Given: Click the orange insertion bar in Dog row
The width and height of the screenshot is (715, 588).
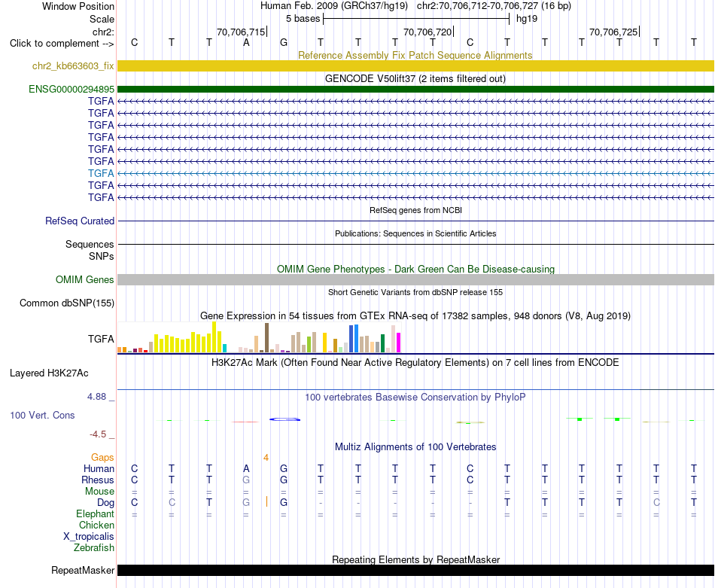Looking at the screenshot, I should tap(266, 501).
